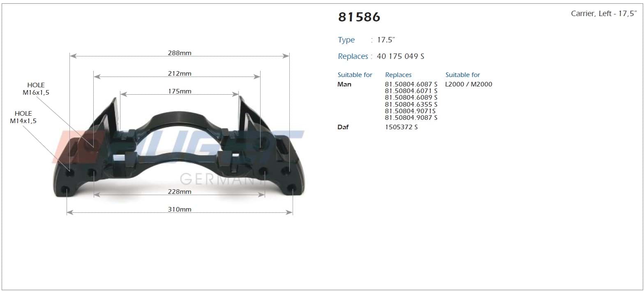This screenshot has width=644, height=291.
Task: Select reference 81.50804.9071S
Action: 410,111
